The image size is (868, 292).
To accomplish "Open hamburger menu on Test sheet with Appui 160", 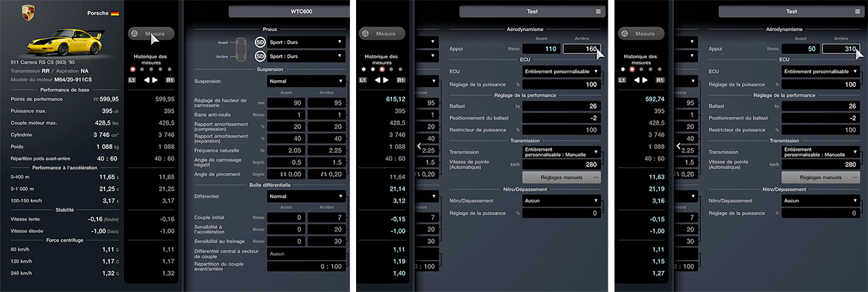I will (x=598, y=12).
